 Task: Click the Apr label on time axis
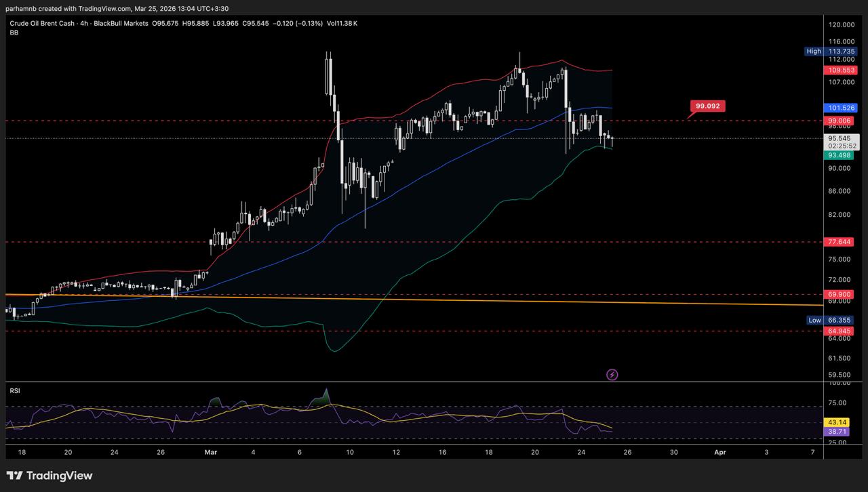click(719, 451)
